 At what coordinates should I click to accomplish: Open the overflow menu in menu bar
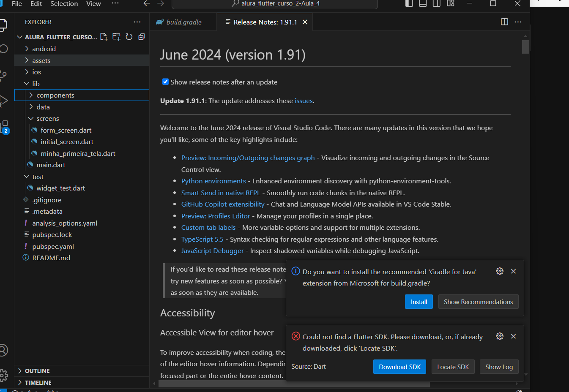(x=115, y=3)
